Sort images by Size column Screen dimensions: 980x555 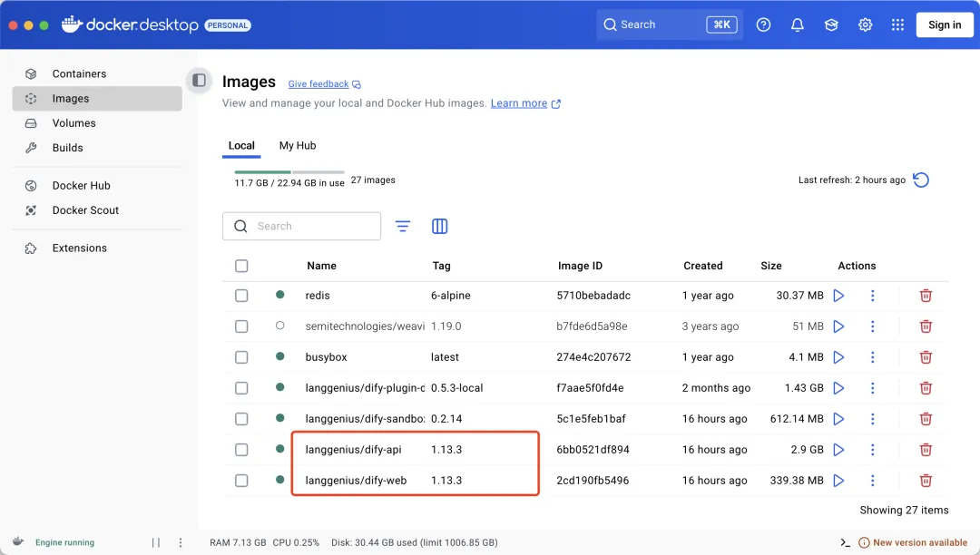click(x=770, y=266)
